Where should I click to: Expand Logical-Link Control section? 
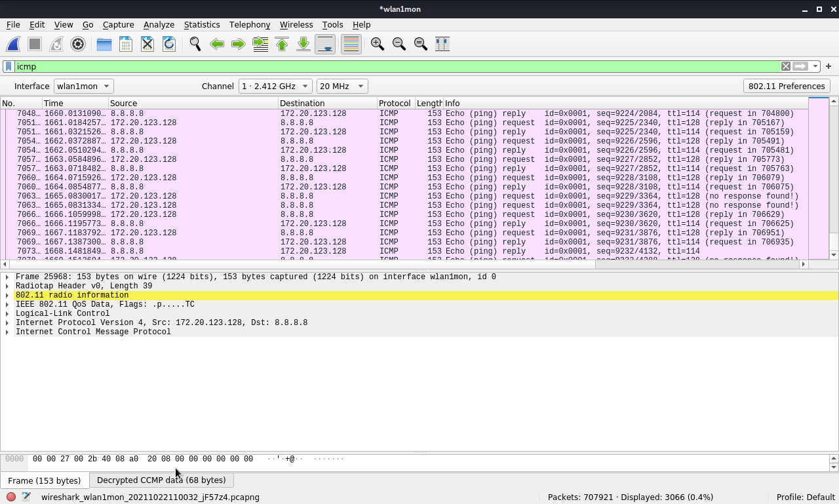tap(7, 313)
